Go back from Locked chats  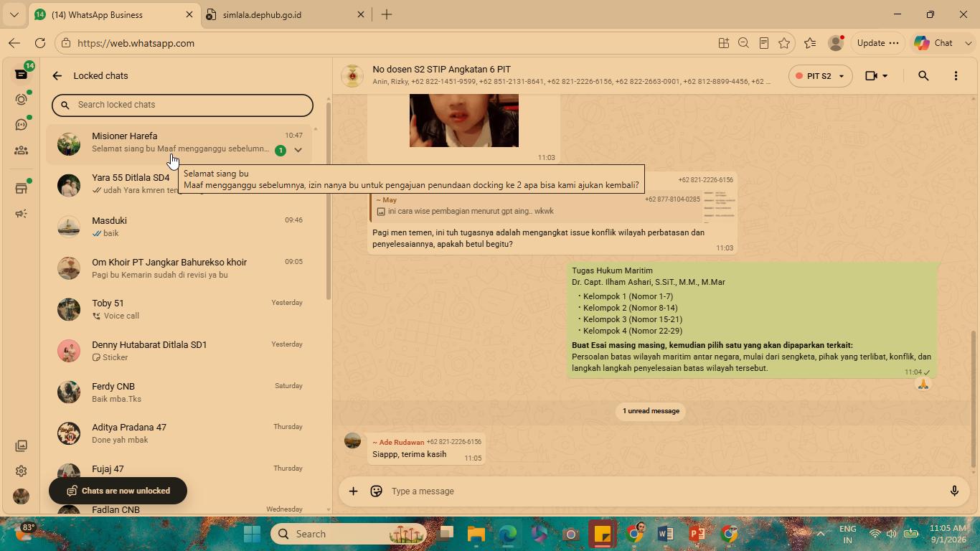[x=57, y=76]
